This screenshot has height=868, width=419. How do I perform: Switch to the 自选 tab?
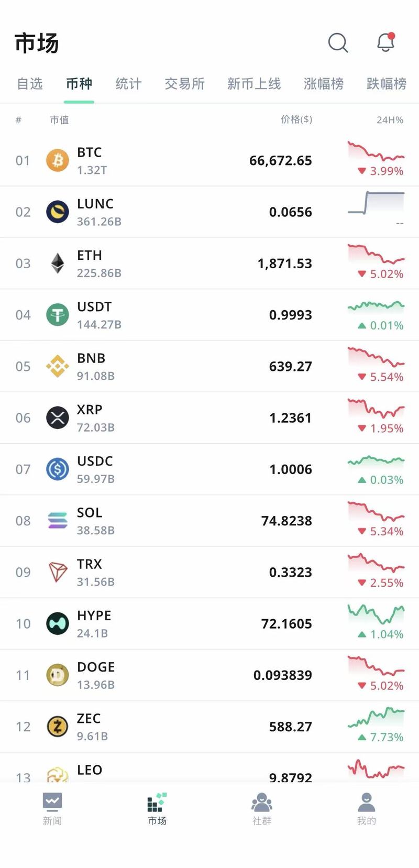[30, 84]
